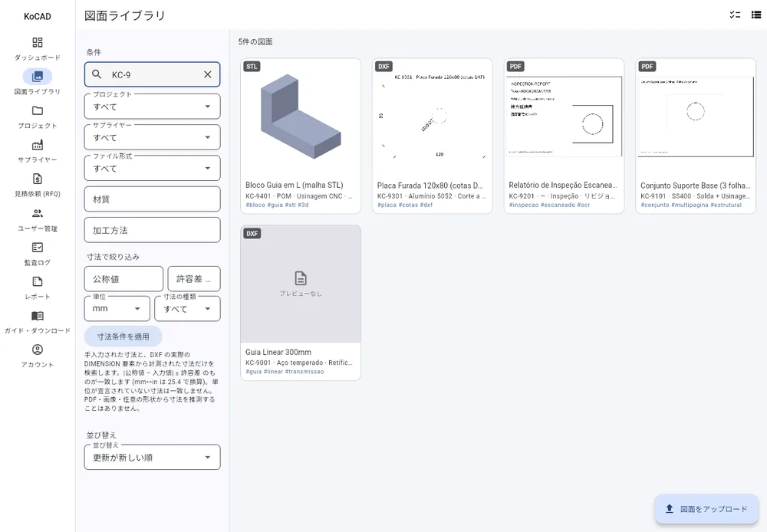Open the 寸法の種類 dropdown
The height and width of the screenshot is (532, 767).
(187, 308)
